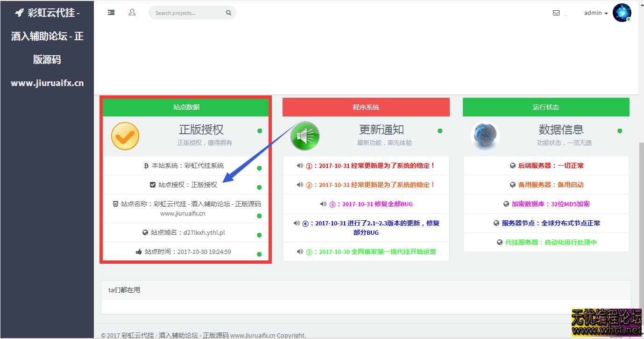This screenshot has height=339, width=644.
Task: Click the 站点名称 row text
Action: pyautogui.click(x=191, y=209)
